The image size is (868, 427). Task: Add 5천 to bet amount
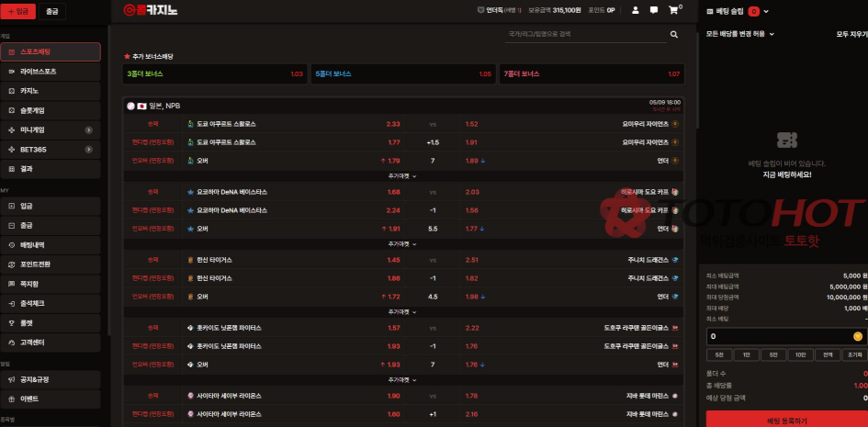coord(719,354)
